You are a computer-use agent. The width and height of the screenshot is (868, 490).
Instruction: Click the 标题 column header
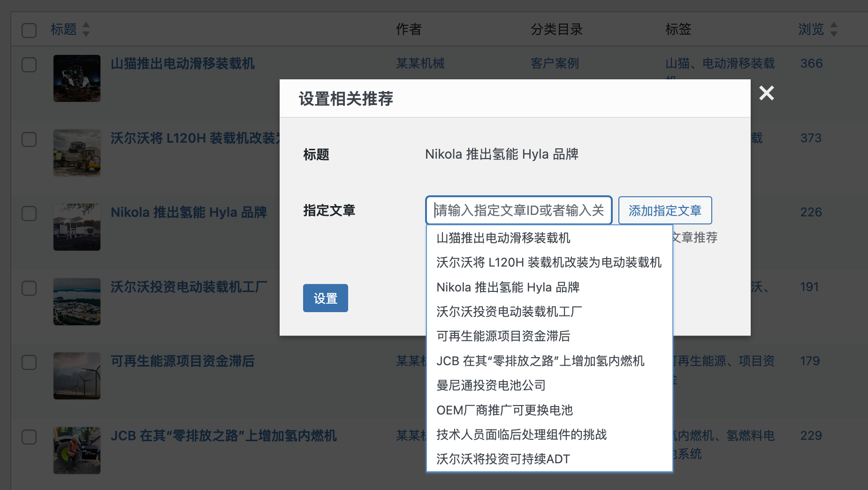[x=63, y=29]
